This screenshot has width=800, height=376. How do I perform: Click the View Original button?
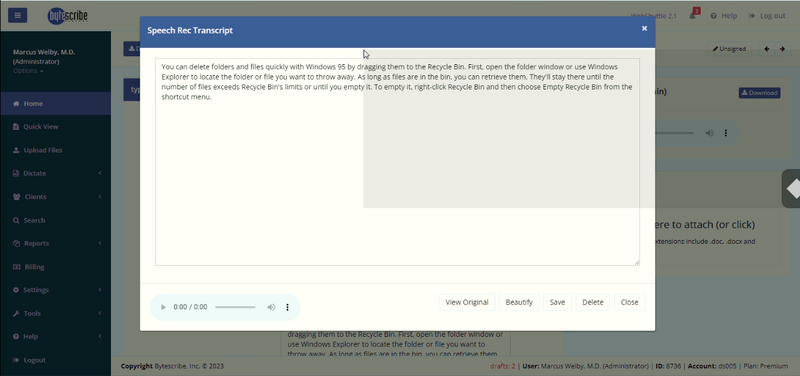coord(466,302)
